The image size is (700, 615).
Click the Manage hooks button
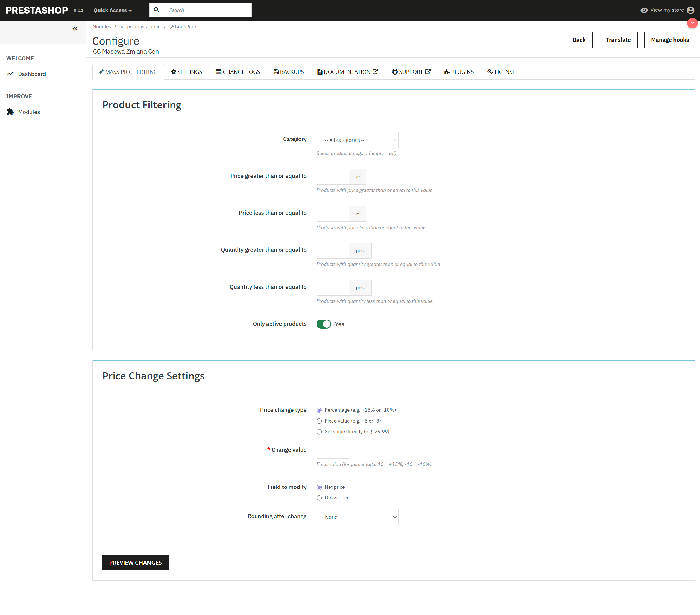point(669,40)
